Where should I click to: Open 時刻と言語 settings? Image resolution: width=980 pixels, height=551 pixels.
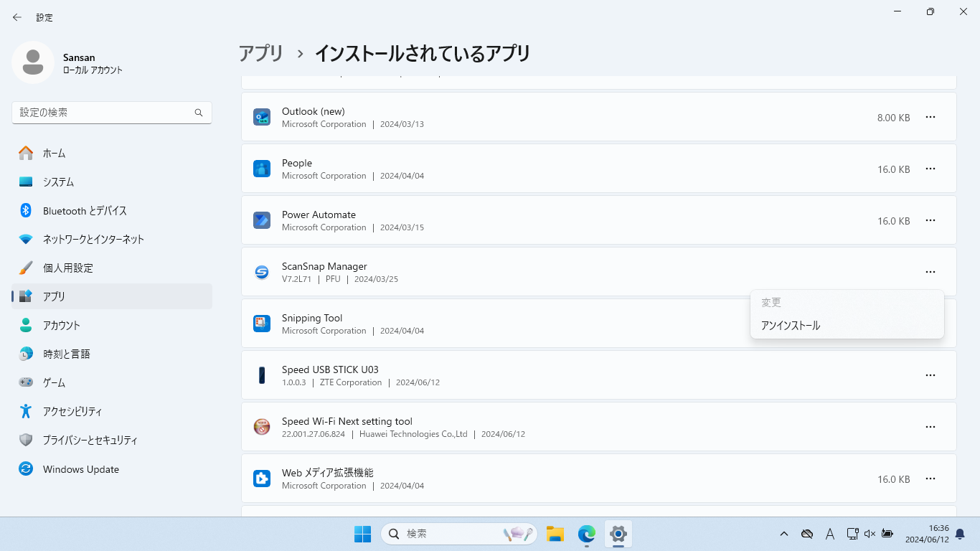click(112, 354)
